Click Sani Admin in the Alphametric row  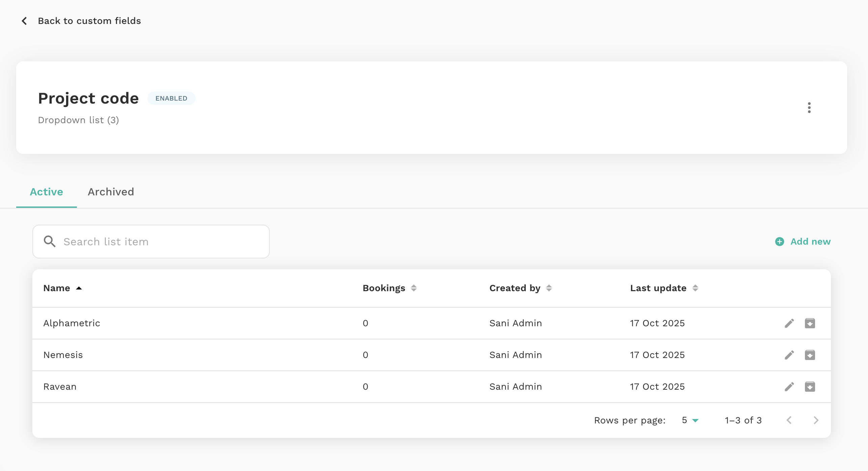click(x=516, y=323)
